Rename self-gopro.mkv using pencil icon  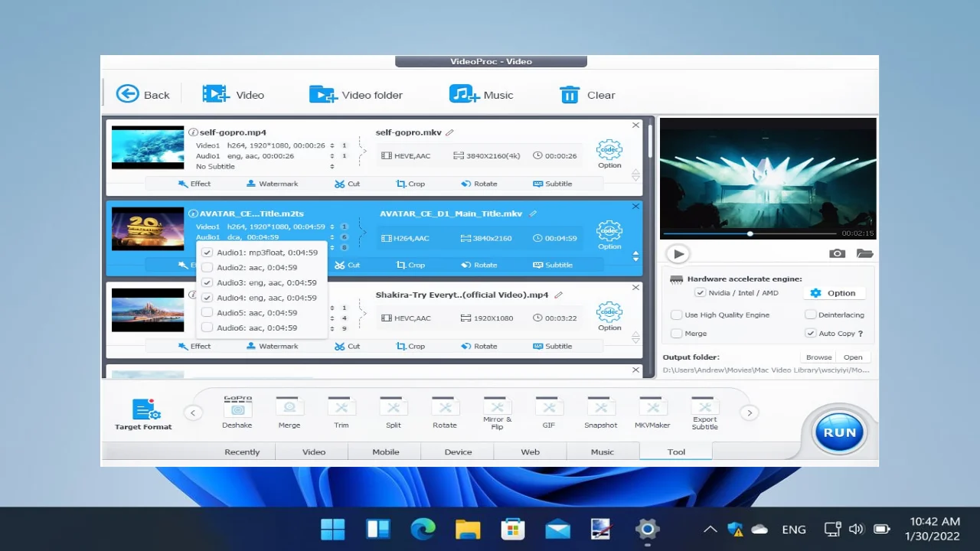[x=450, y=132]
